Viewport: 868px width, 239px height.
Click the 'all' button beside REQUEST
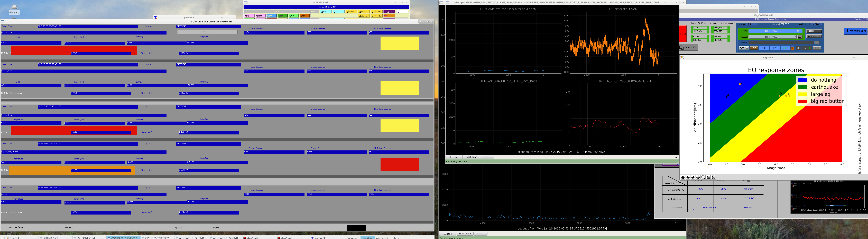click(x=800, y=37)
